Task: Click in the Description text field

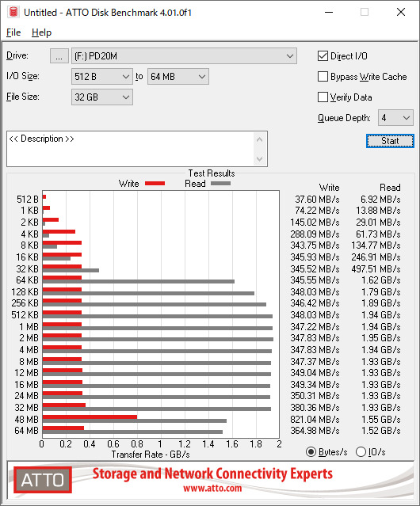Action: [131, 149]
